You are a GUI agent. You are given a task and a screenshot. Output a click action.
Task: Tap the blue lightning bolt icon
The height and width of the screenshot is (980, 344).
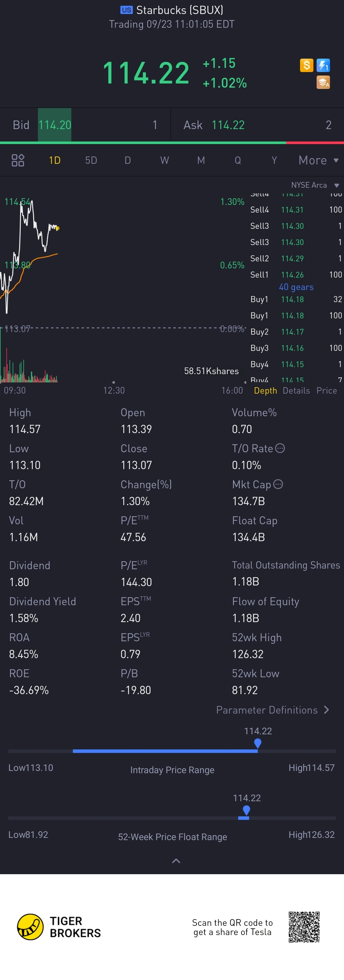(x=323, y=65)
